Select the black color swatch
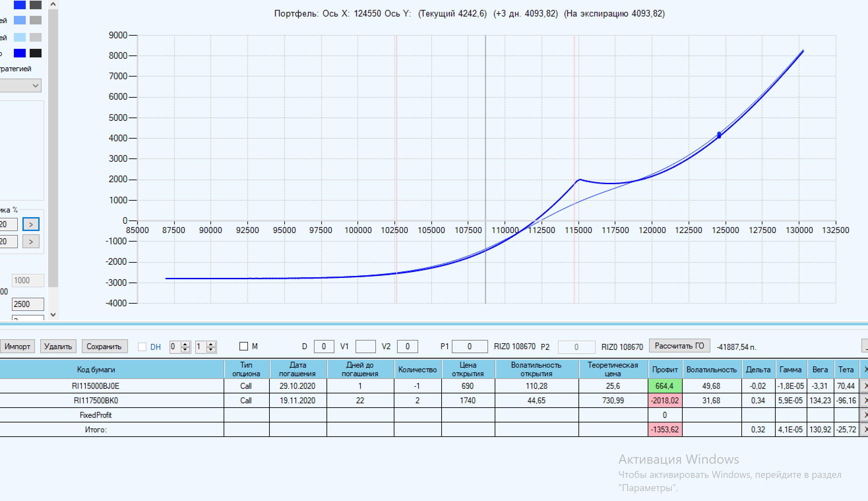 (x=35, y=53)
